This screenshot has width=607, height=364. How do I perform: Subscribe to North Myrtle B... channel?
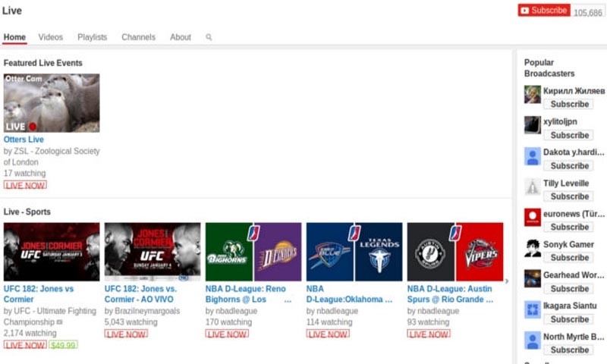click(x=569, y=350)
